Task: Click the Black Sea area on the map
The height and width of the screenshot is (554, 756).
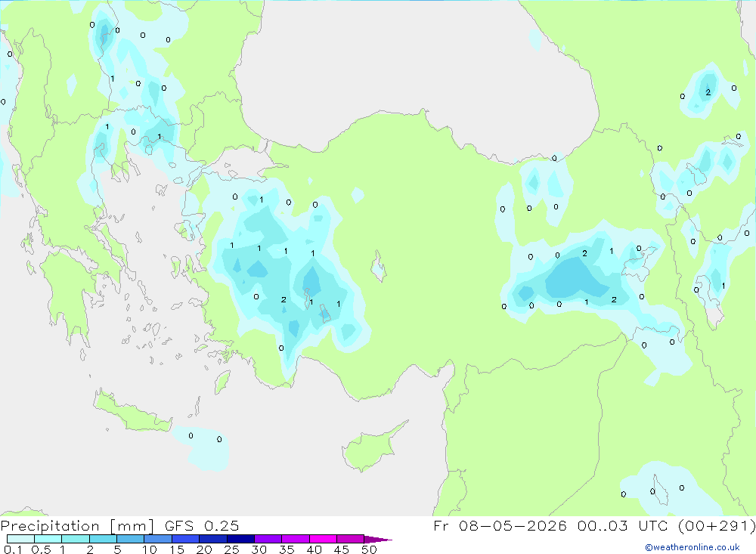Action: click(x=414, y=73)
